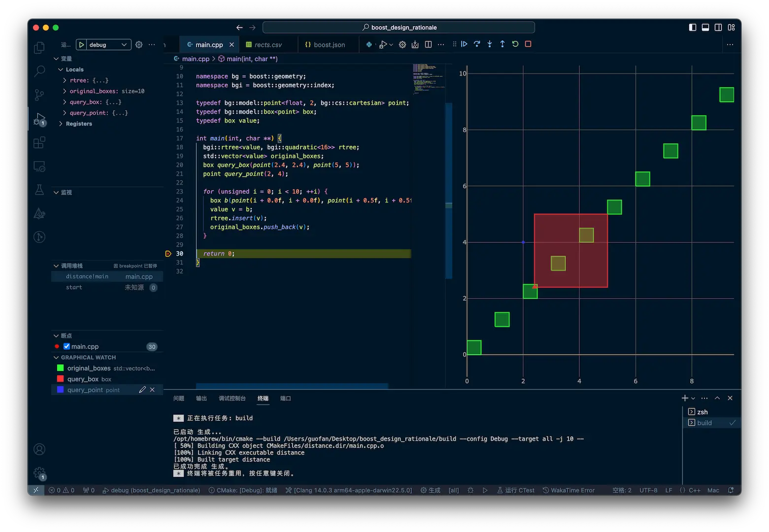Open the new terminal profile dropdown arrow
769x532 pixels.
(x=693, y=398)
